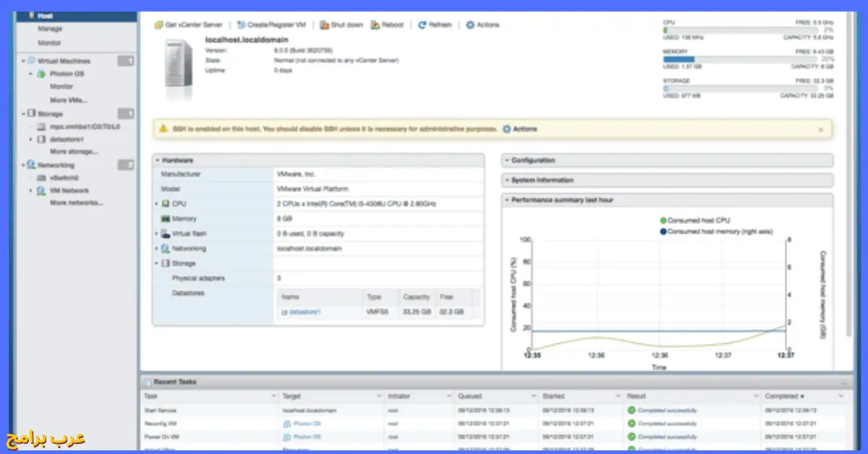Expand datastore1 in the navigator tree
868x454 pixels.
click(x=31, y=139)
